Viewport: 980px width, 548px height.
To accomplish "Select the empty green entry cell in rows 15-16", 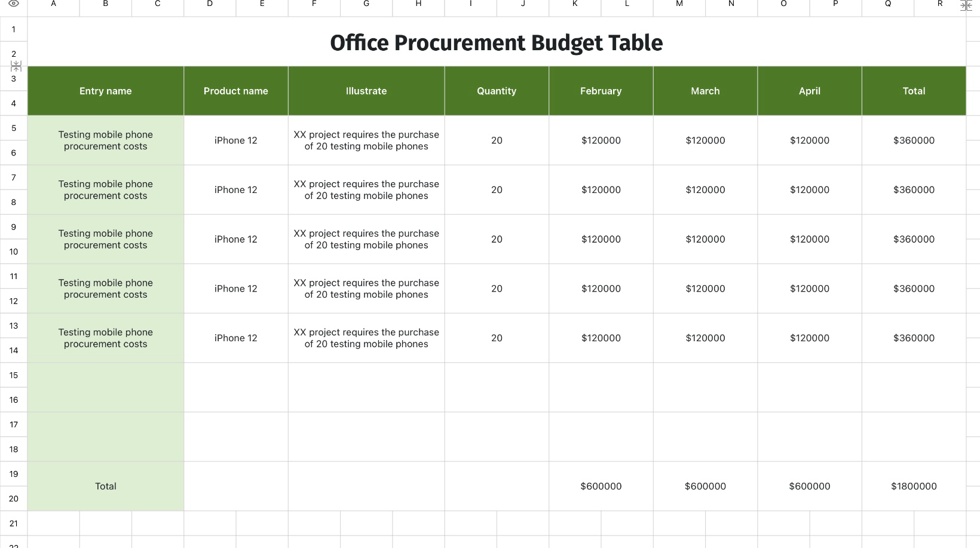I will tap(106, 387).
